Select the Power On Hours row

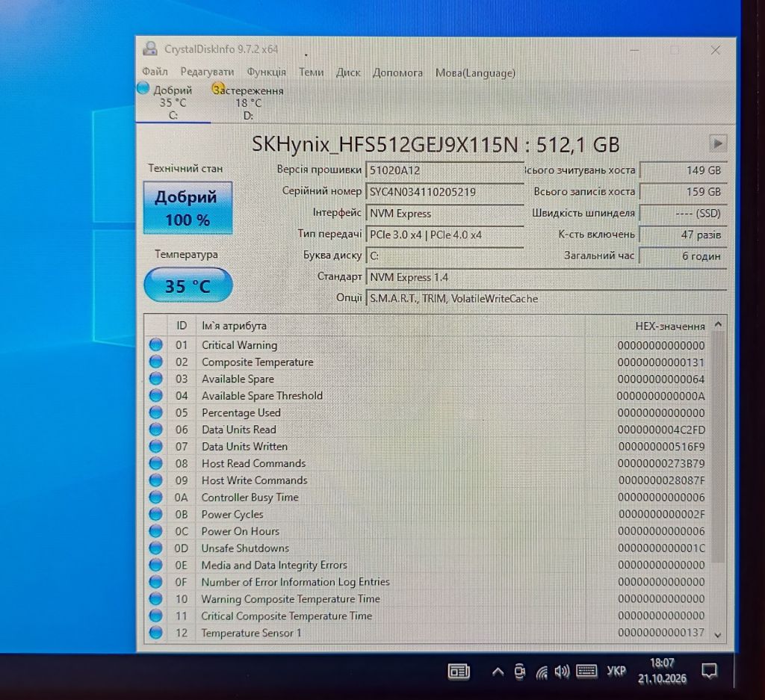pos(427,530)
